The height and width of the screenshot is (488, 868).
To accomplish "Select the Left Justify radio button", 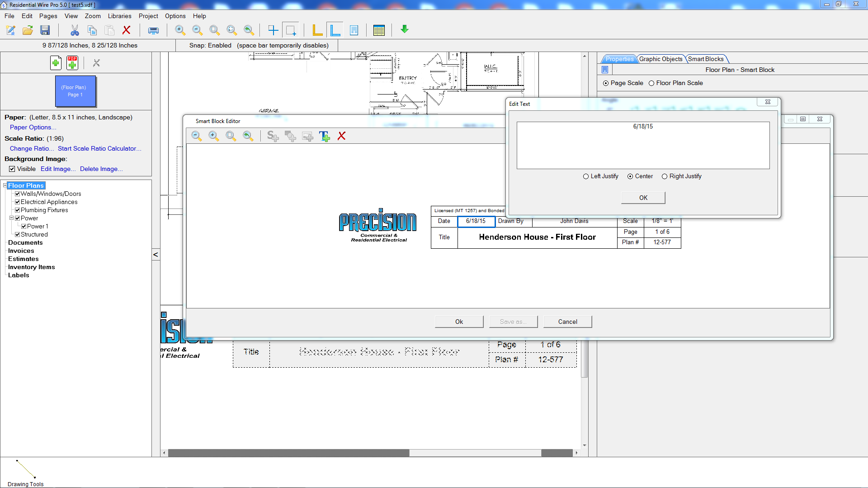I will 586,176.
